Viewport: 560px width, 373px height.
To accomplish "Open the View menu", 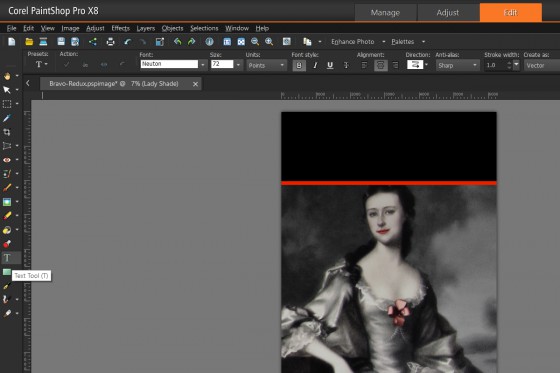I will coord(48,28).
